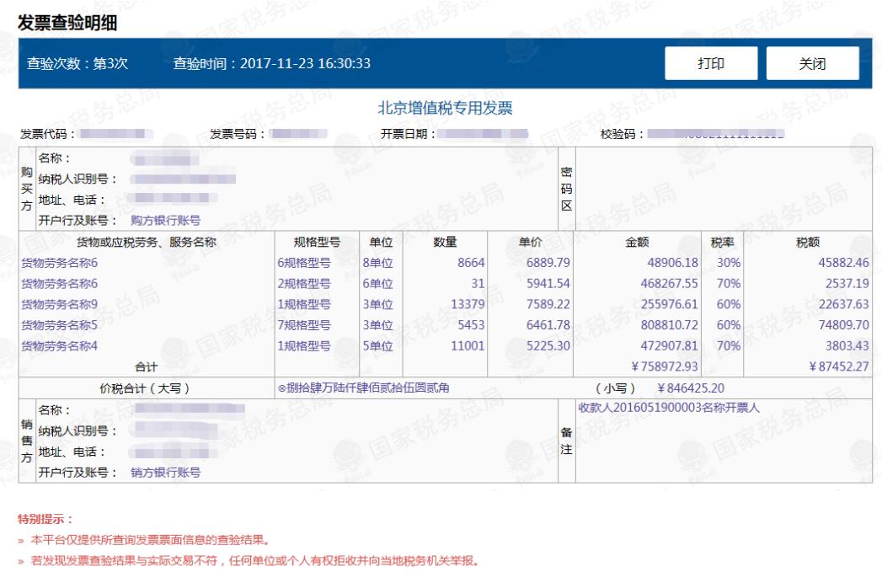This screenshot has width=882, height=588.
Task: Click the 销方银行账号 text
Action: coord(165,473)
